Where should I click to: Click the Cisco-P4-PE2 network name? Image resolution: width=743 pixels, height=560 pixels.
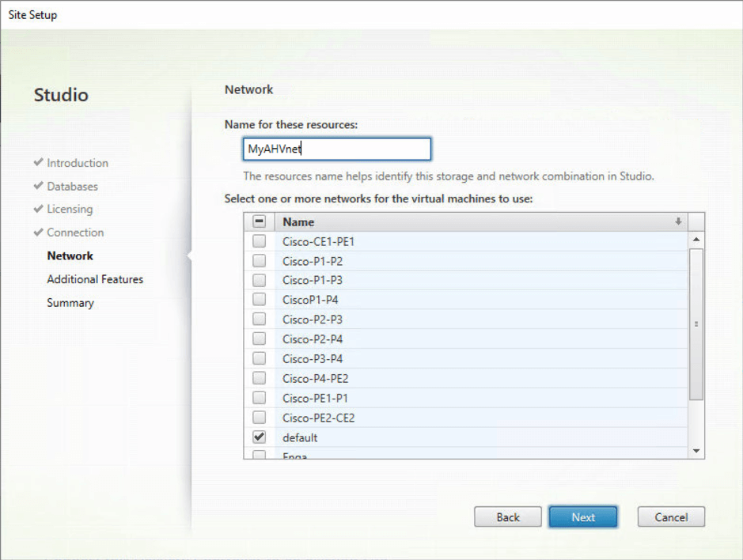click(x=315, y=379)
